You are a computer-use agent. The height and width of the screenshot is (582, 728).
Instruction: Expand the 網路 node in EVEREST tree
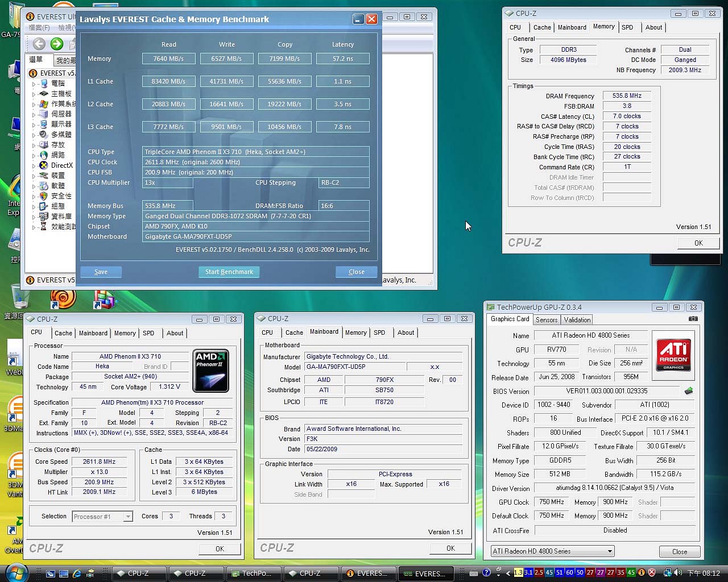tap(34, 155)
